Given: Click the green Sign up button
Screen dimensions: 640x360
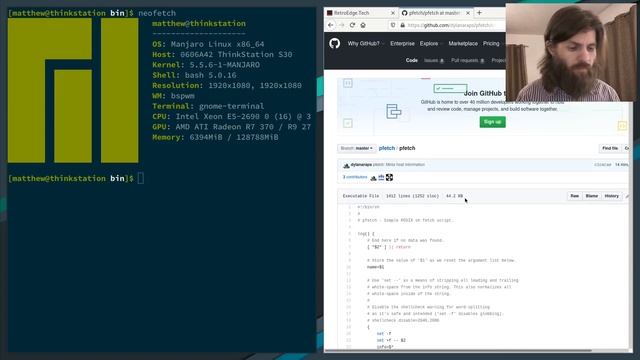Looking at the screenshot, I should [x=492, y=122].
